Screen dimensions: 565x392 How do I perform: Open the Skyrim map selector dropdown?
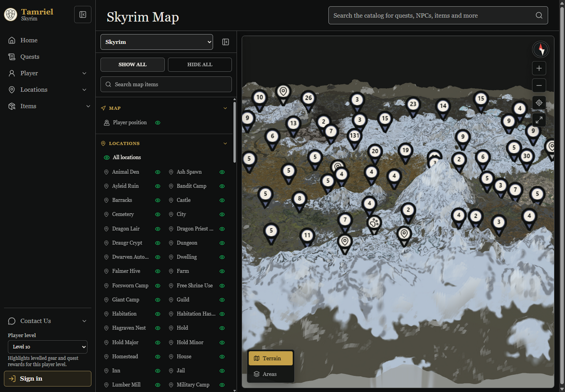click(x=157, y=42)
